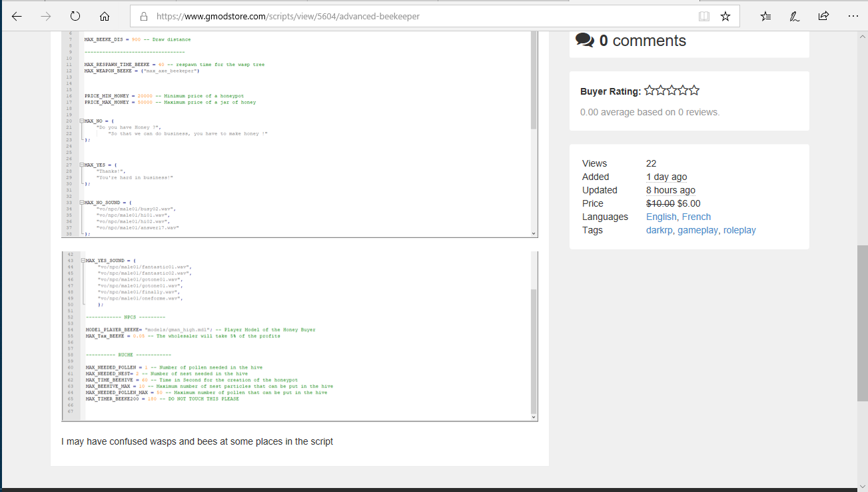Click the down arrow of the upper code scrollbar
The width and height of the screenshot is (868, 492).
click(534, 233)
